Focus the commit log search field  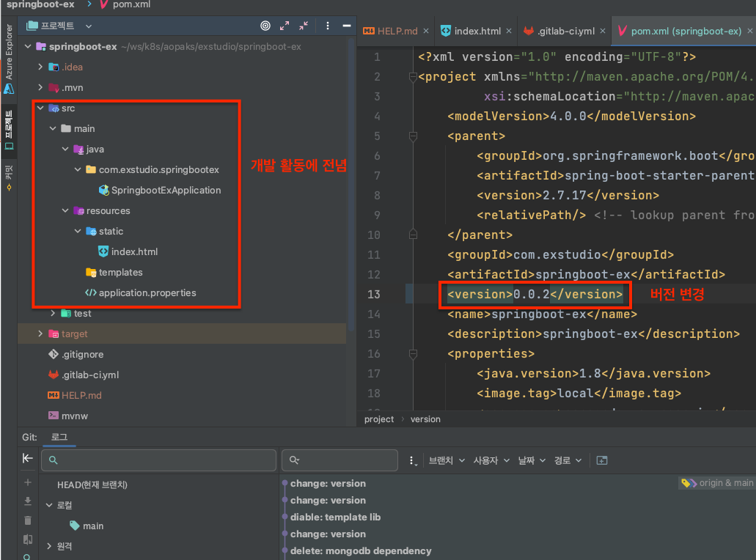340,460
